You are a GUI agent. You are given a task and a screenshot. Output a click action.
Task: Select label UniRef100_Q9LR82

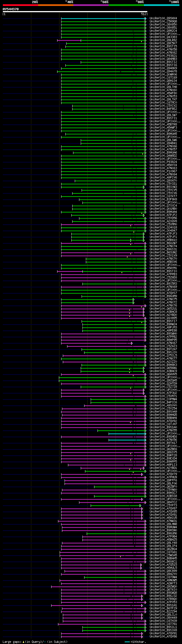pos(163,40)
